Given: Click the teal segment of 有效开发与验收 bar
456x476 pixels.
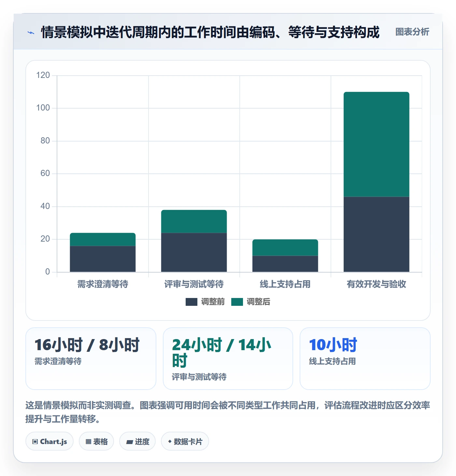Looking at the screenshot, I should tap(377, 144).
